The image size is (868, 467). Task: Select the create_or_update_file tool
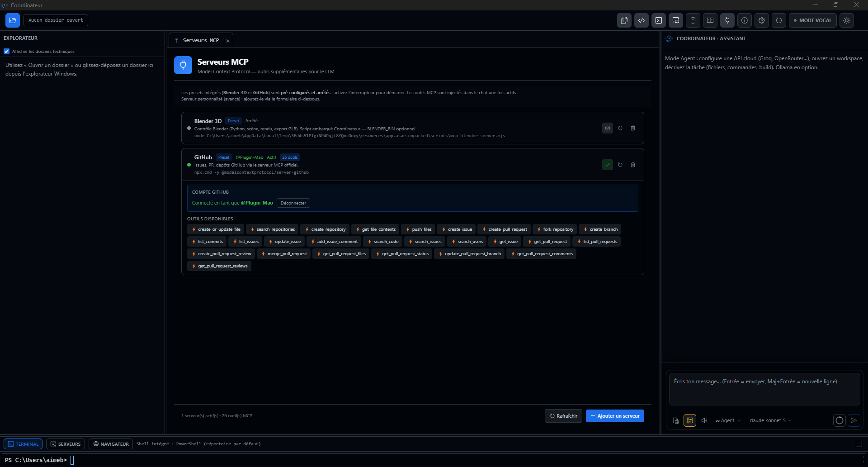coord(216,229)
